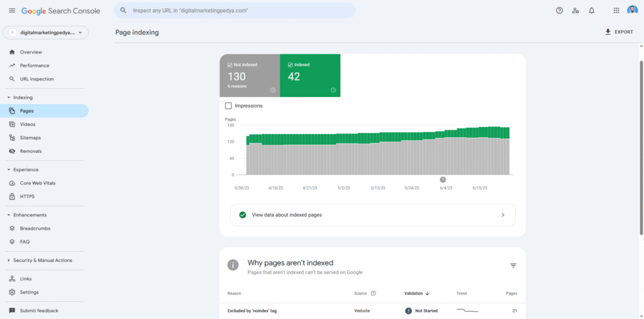Click the Settings gear icon
Screen dimensions: 644x319
pos(12,293)
